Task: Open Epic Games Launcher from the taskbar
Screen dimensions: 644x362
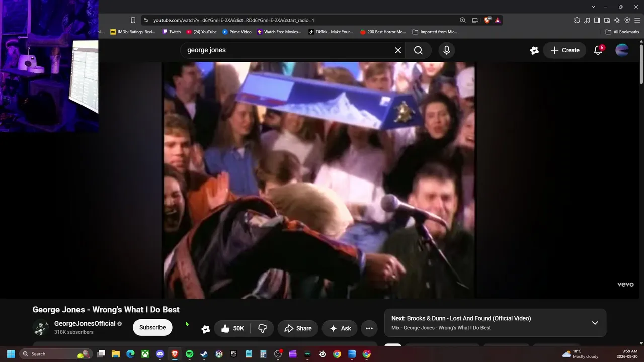Action: 233,354
